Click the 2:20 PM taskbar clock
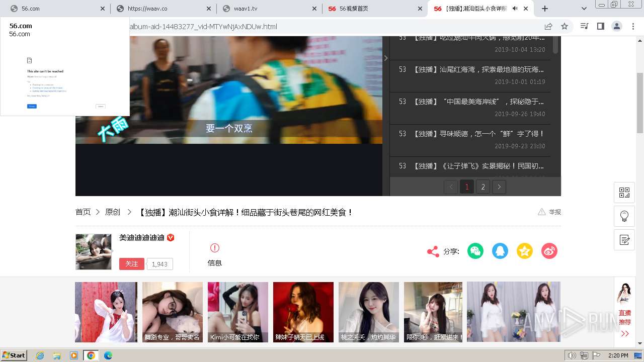This screenshot has height=362, width=644. [618, 355]
